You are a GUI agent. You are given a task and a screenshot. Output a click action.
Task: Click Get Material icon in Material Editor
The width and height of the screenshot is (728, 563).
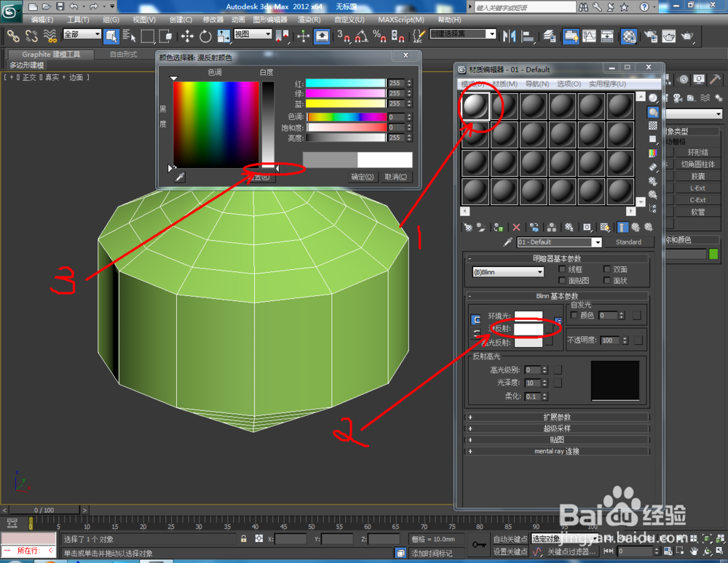468,227
